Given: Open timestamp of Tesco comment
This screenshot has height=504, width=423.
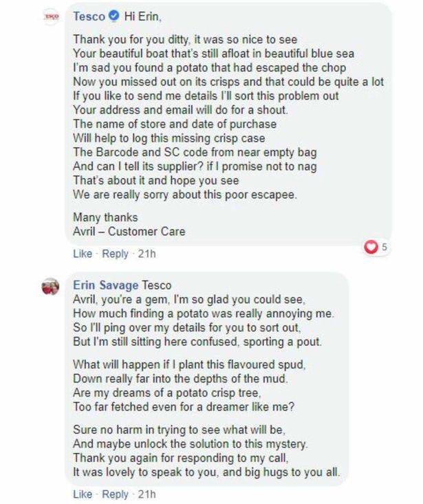Looking at the screenshot, I should (x=147, y=254).
